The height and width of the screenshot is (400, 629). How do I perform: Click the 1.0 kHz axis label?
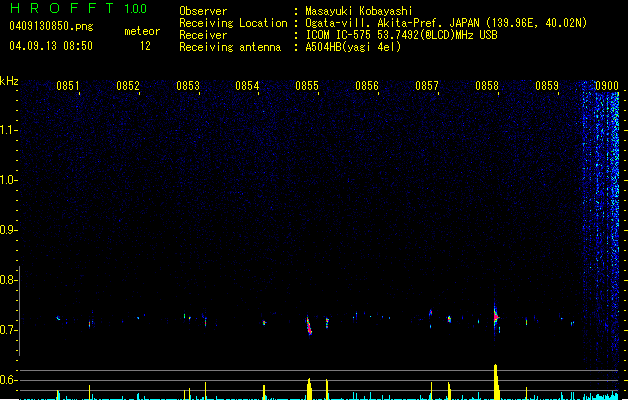coord(9,180)
